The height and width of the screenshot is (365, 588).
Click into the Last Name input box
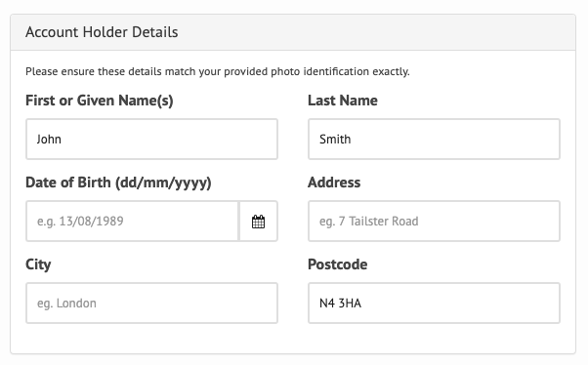click(x=434, y=139)
